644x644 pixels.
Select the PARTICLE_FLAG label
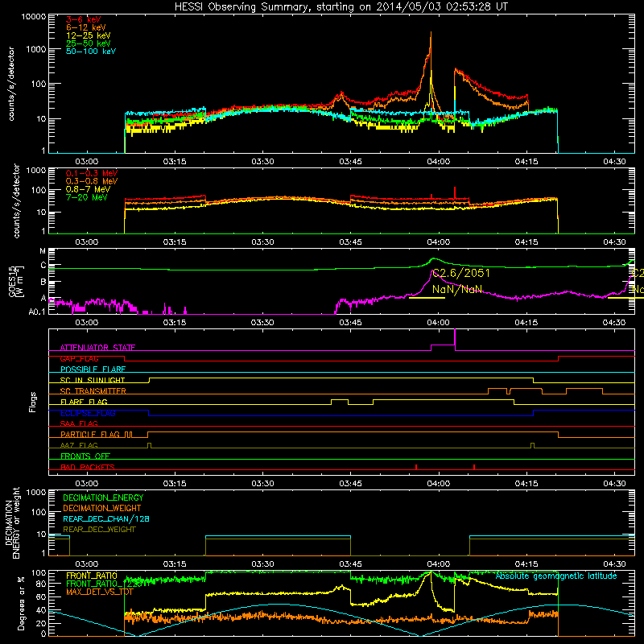(90, 435)
